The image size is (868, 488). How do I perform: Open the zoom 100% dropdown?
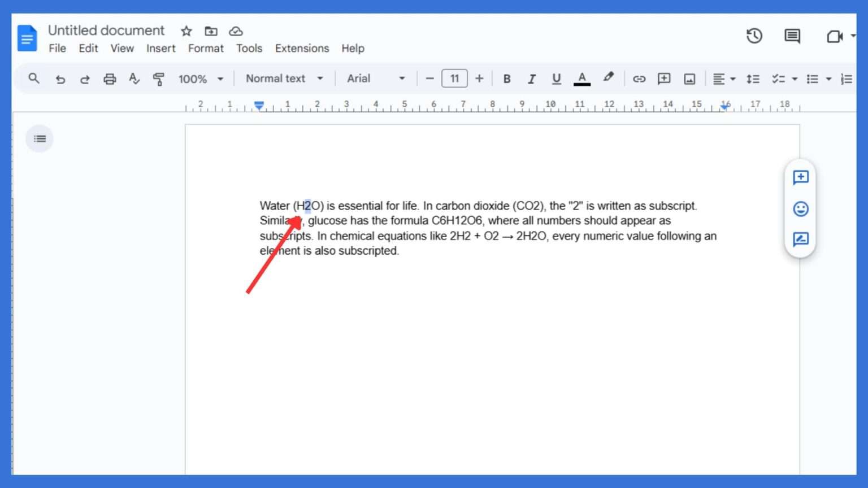click(201, 79)
